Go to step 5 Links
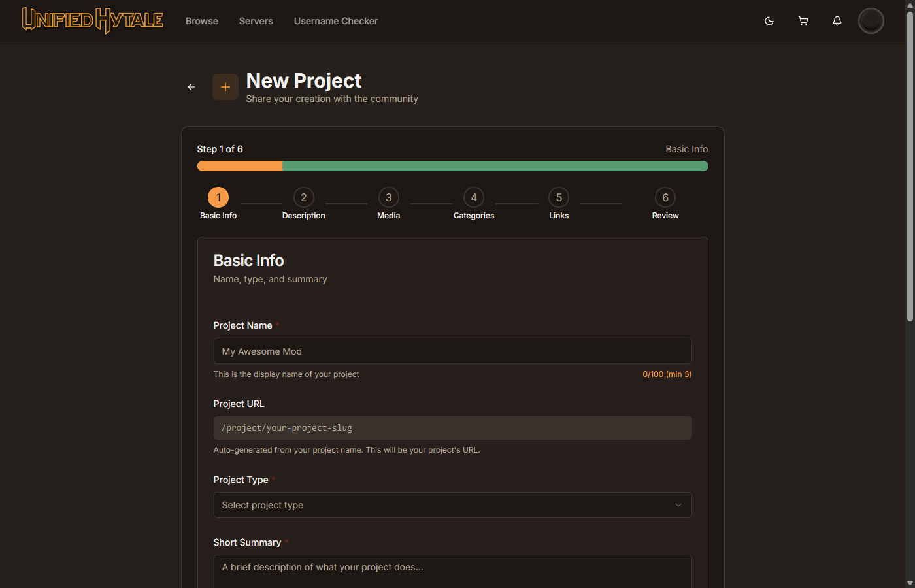 [x=559, y=197]
